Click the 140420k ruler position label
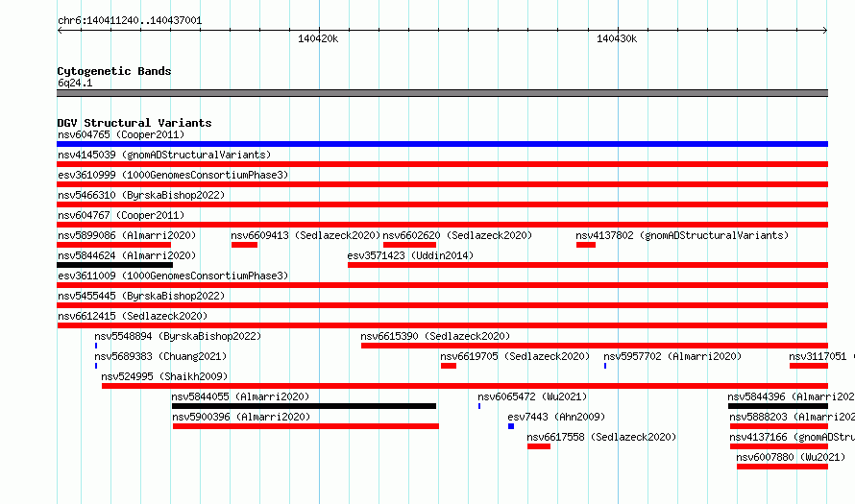This screenshot has height=504, width=855. click(x=318, y=38)
